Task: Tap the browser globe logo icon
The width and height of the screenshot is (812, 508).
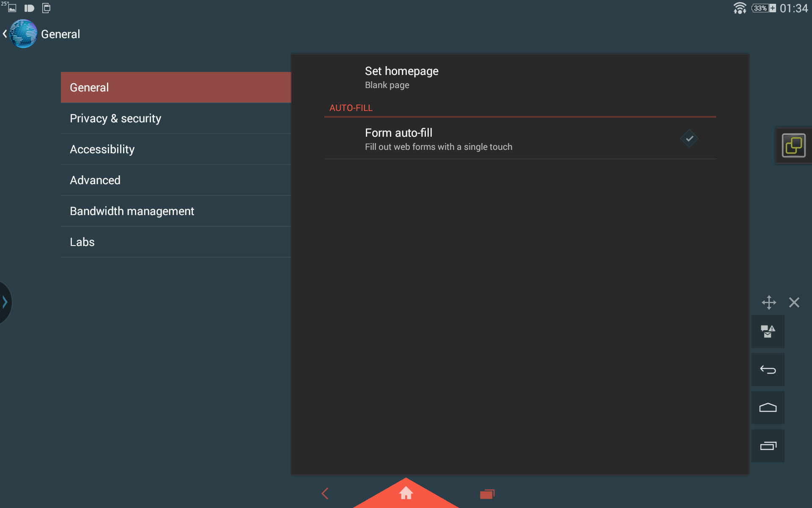Action: (23, 34)
